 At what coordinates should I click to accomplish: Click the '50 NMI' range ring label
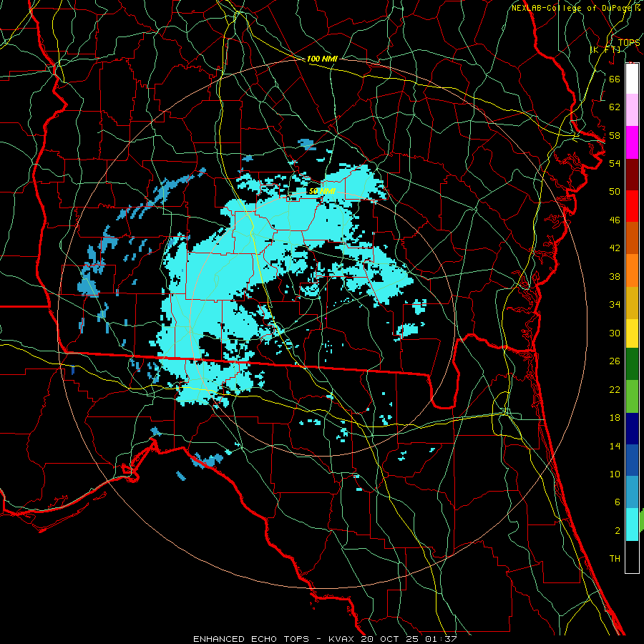[322, 191]
